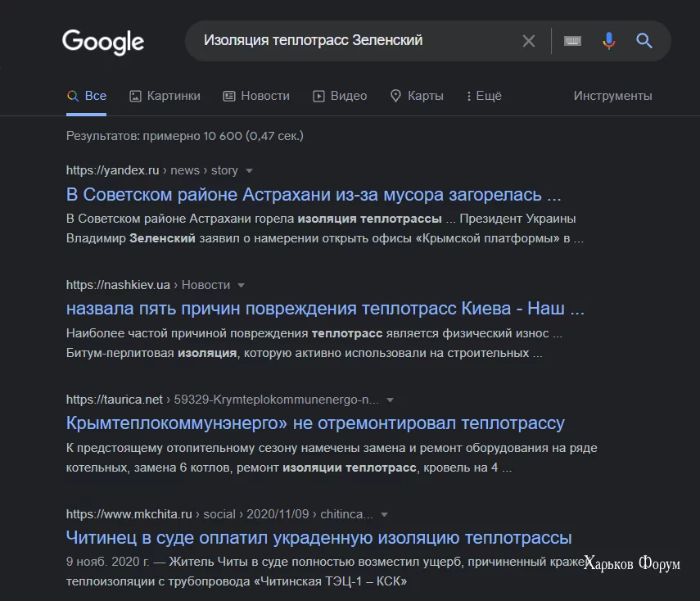The width and height of the screenshot is (700, 601).
Task: Click snippet text Читинская ТЭЦ-1 – КСК
Action: click(331, 581)
